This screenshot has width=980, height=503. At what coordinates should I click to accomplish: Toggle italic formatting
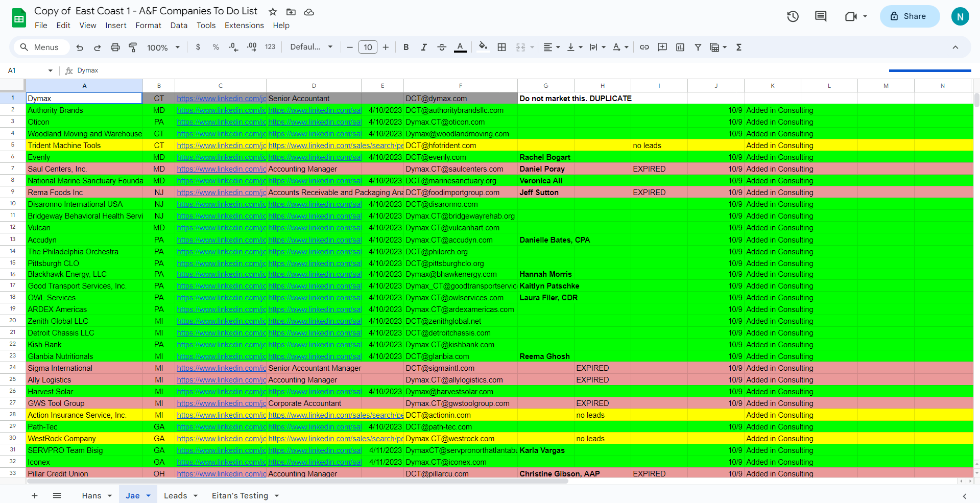pyautogui.click(x=424, y=47)
